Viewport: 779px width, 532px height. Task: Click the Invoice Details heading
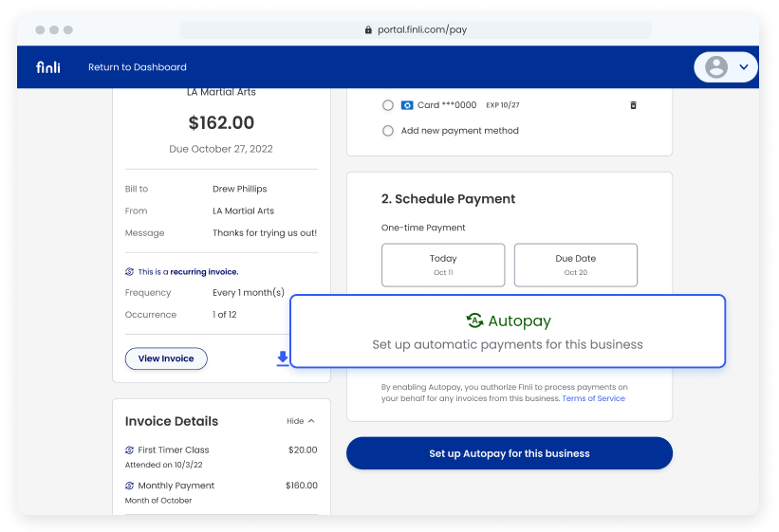[172, 421]
